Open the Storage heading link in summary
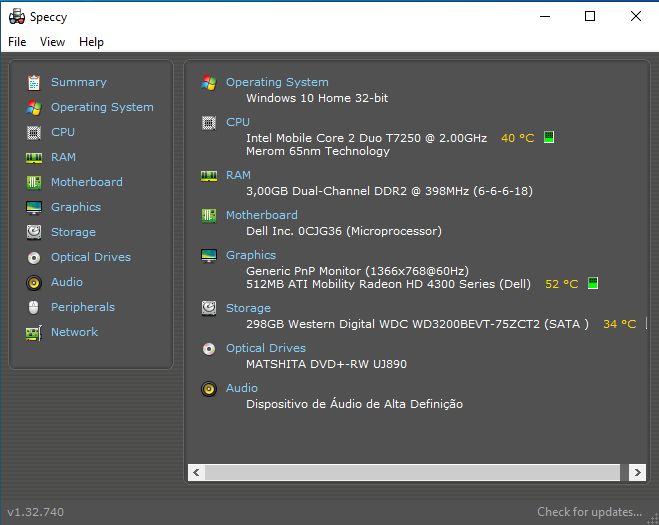The image size is (659, 525). pos(248,308)
